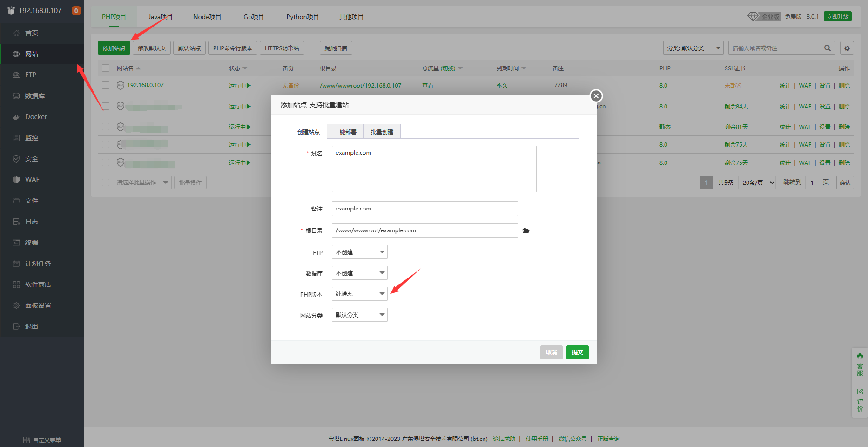
Task: Switch to the 一键部署 tab
Action: [345, 132]
